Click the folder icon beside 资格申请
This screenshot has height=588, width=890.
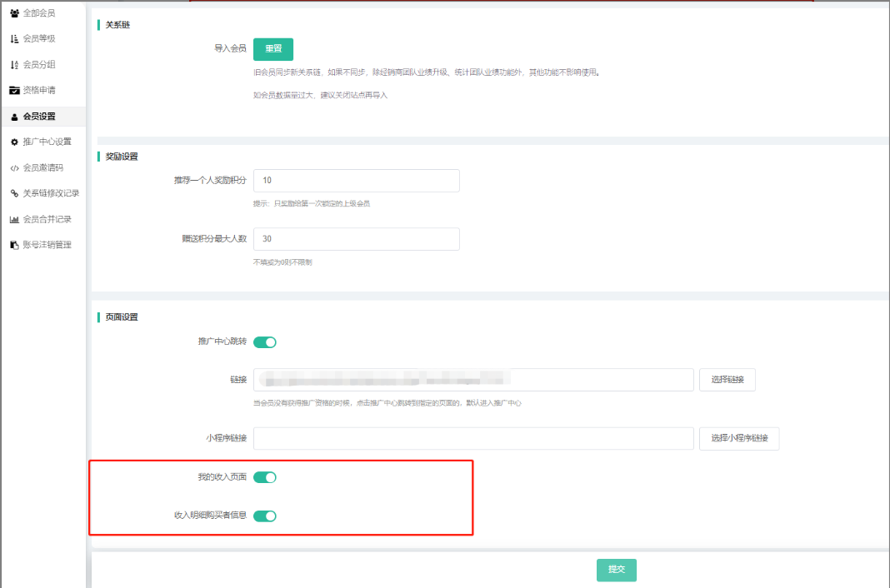(14, 90)
